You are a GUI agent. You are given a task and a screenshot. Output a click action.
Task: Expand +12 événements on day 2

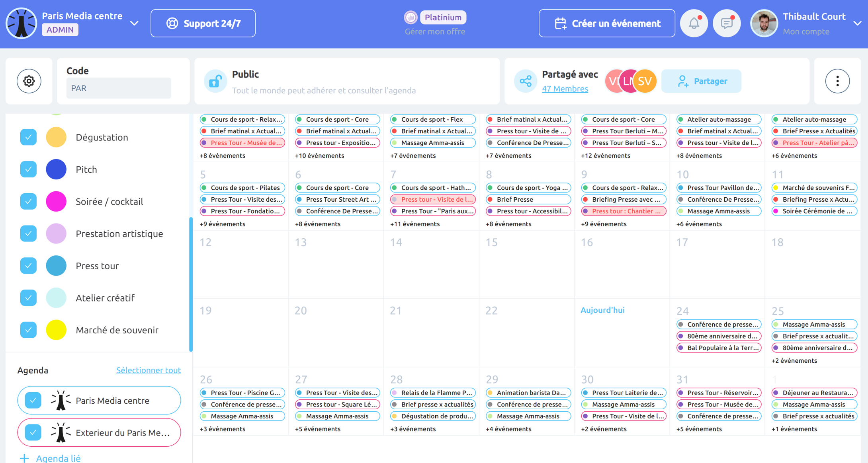(605, 156)
